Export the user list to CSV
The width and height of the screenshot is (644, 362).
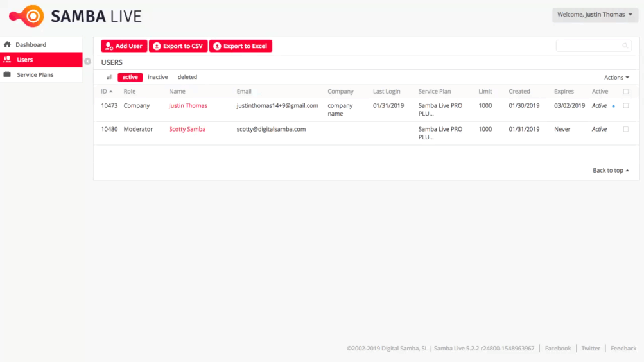pos(178,46)
